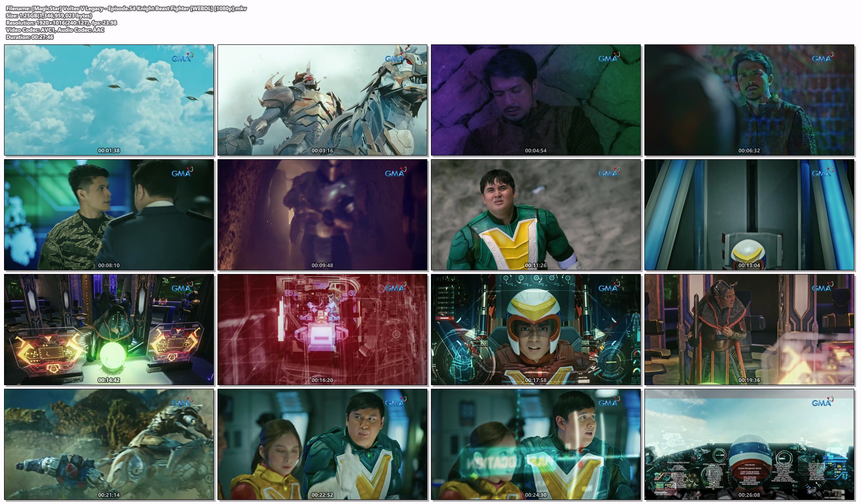Select the dark armored figure thumbnail at 00:09:48
The width and height of the screenshot is (861, 504).
pos(322,214)
